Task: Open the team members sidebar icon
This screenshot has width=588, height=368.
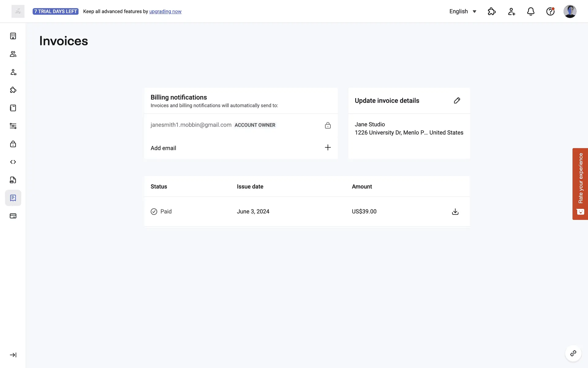Action: [x=13, y=54]
